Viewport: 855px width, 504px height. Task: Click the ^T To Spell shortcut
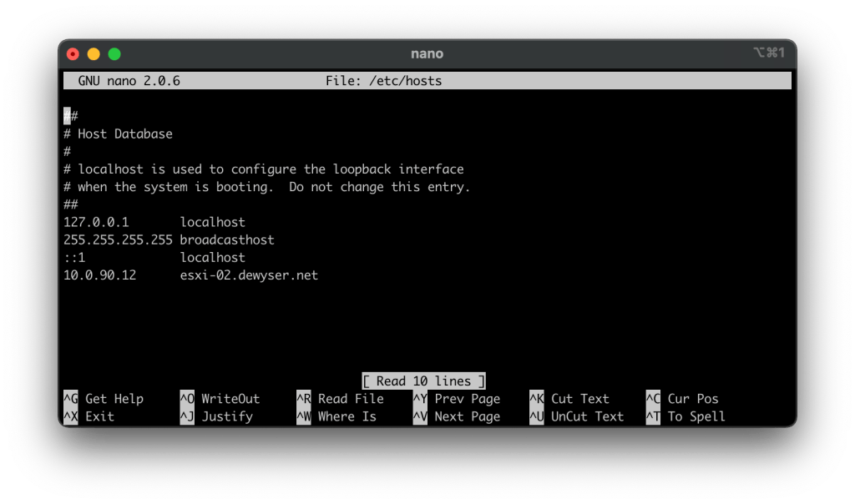coord(686,416)
